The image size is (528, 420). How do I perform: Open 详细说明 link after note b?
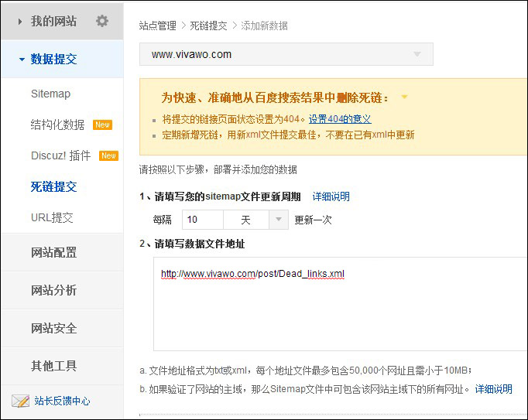click(494, 389)
